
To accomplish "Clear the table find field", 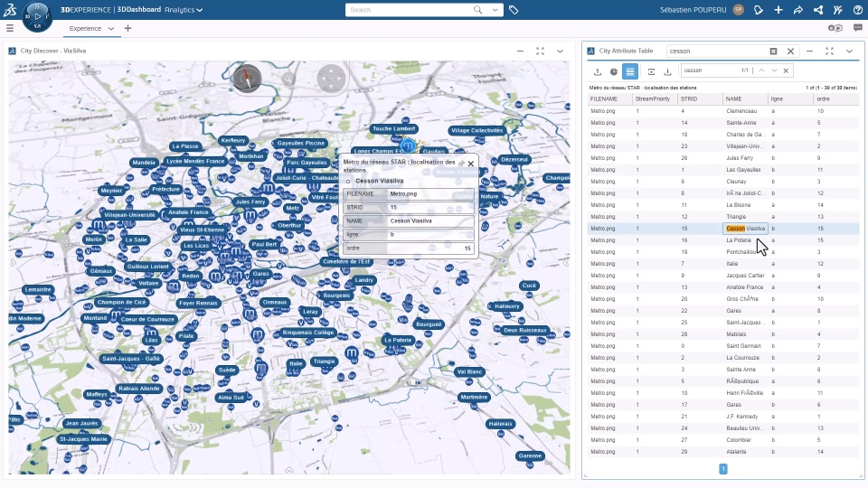I will [786, 70].
